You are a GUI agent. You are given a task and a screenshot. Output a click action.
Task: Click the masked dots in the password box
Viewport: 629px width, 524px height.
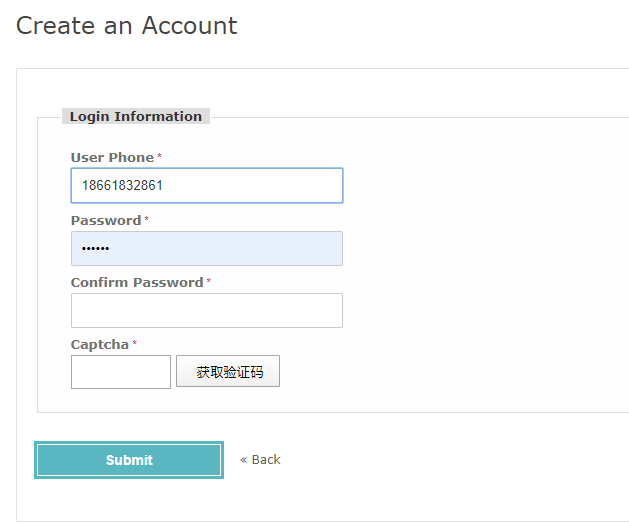[x=95, y=249]
